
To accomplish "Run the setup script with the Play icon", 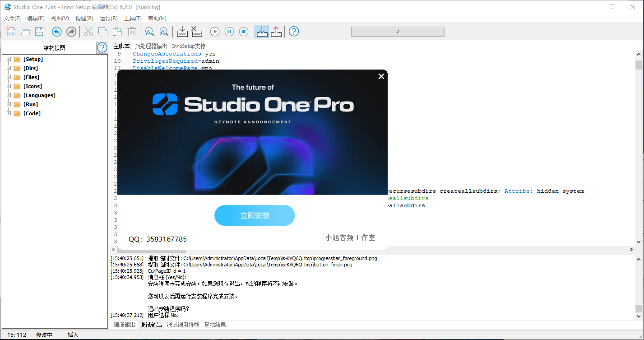I will [214, 32].
